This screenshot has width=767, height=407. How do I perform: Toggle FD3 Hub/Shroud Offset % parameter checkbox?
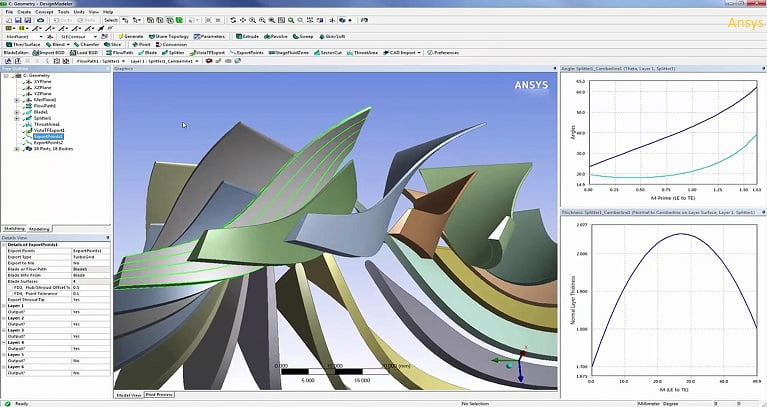9,288
